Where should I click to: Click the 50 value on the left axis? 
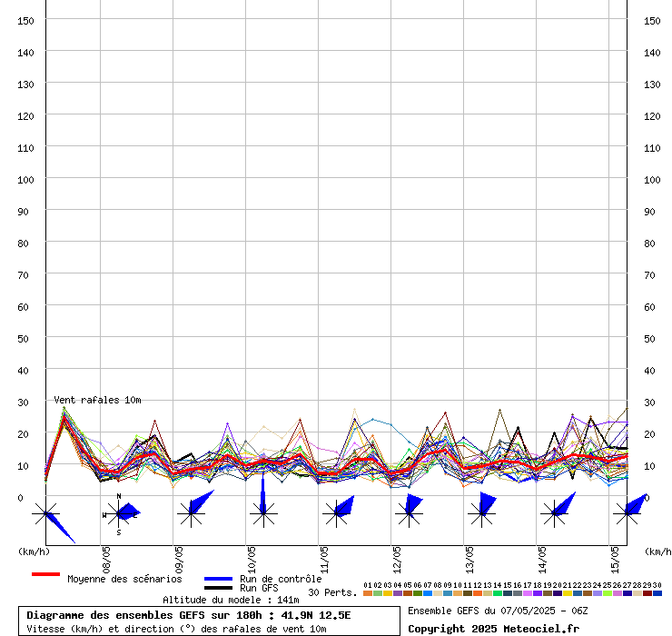[23, 339]
